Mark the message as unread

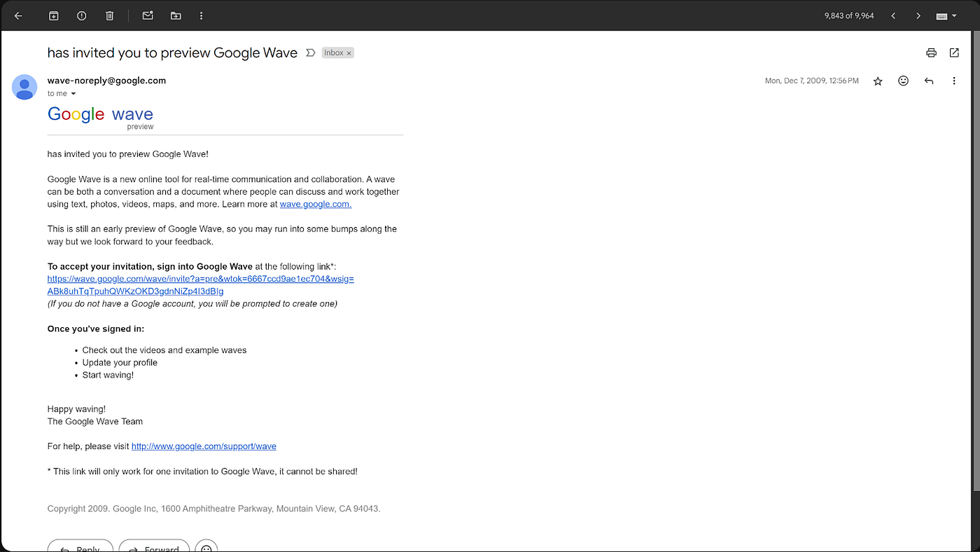148,15
